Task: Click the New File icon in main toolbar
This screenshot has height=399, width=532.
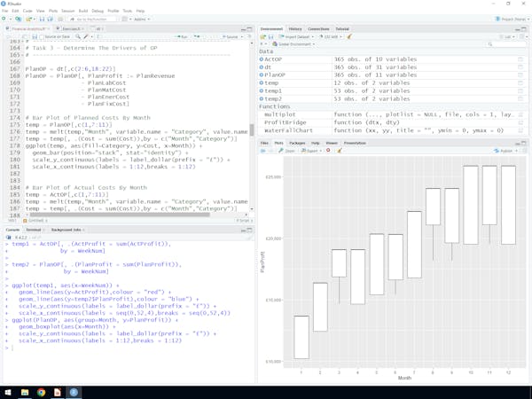Action: [4, 20]
